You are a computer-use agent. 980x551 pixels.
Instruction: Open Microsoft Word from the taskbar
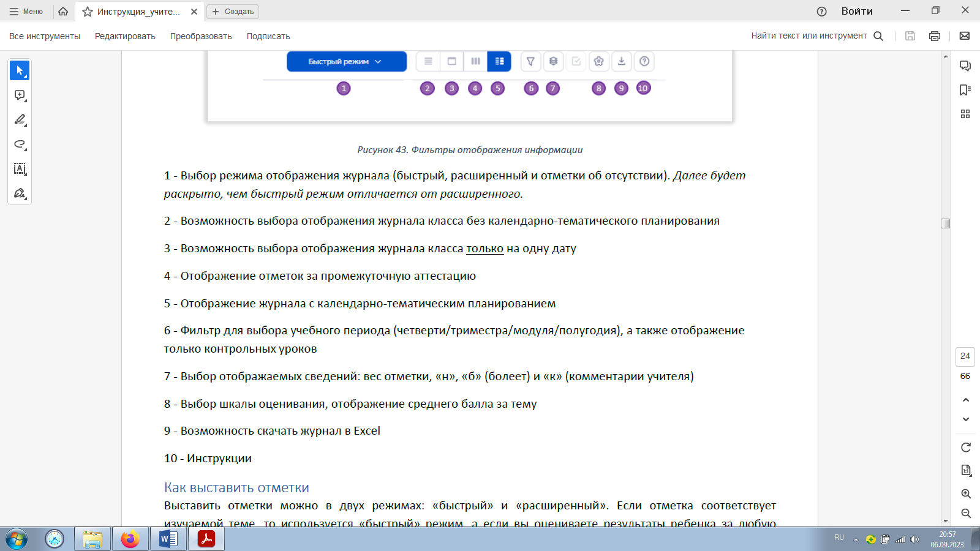[x=168, y=539]
